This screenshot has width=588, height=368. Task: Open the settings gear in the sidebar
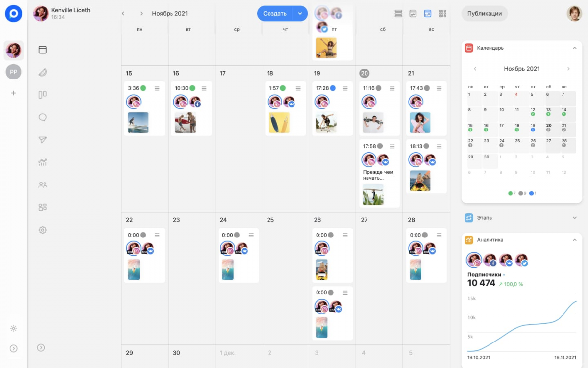[43, 230]
